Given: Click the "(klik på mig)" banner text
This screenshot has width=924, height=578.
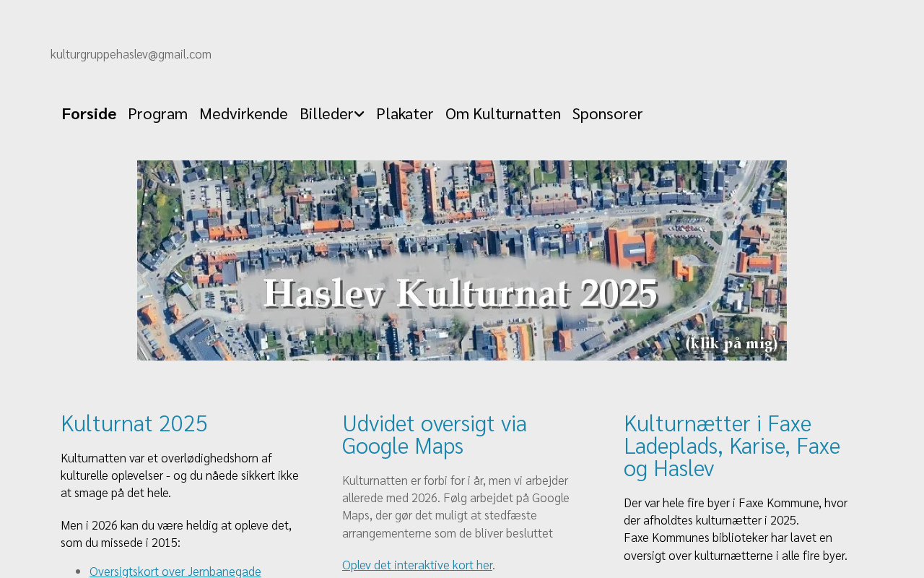Looking at the screenshot, I should click(x=731, y=343).
